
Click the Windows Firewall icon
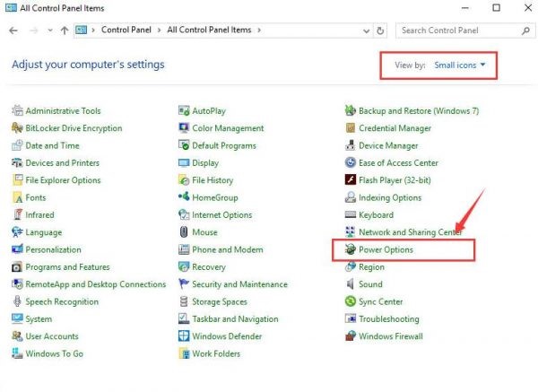point(351,336)
